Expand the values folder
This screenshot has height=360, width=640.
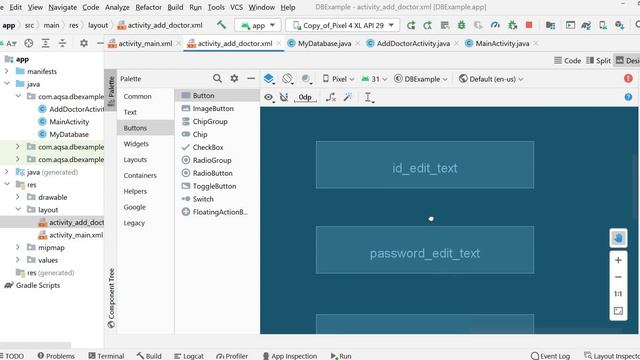click(18, 260)
